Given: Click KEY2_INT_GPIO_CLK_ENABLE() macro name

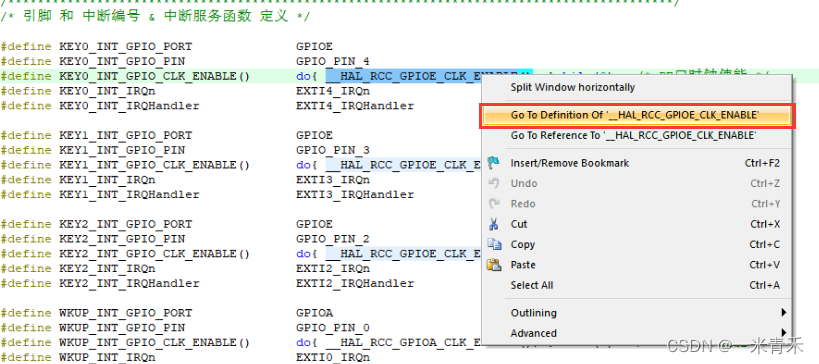Looking at the screenshot, I should (155, 254).
